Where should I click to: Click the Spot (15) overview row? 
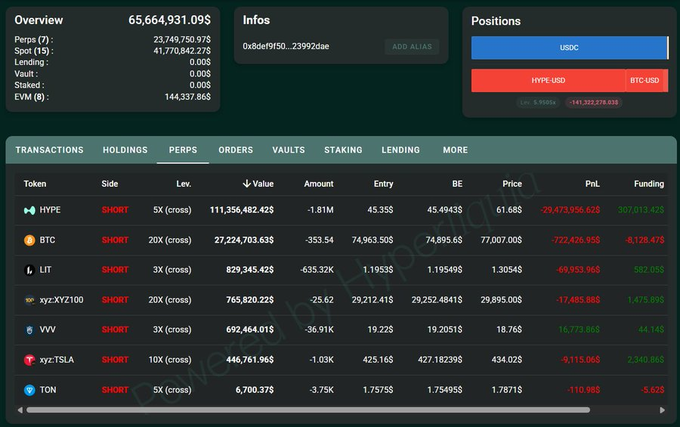point(112,51)
